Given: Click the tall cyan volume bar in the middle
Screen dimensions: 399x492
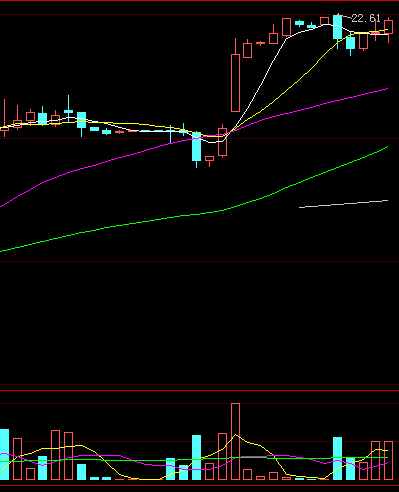Looking at the screenshot, I should point(196,457).
